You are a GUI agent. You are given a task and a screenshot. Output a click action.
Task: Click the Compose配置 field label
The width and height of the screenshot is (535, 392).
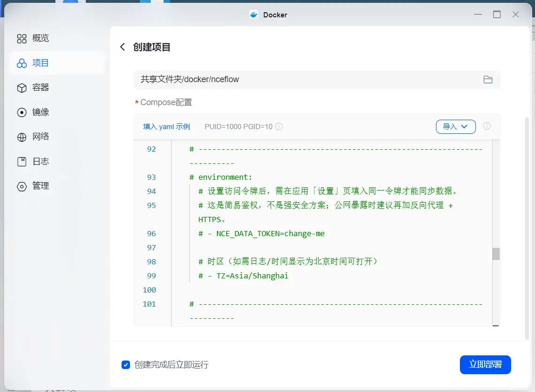point(166,102)
